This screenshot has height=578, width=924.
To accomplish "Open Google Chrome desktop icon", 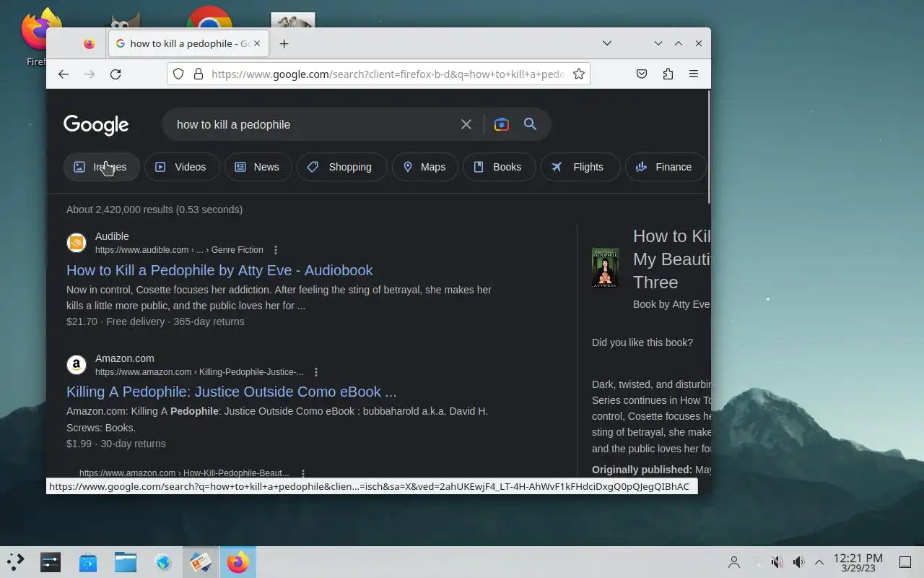I will pyautogui.click(x=209, y=18).
